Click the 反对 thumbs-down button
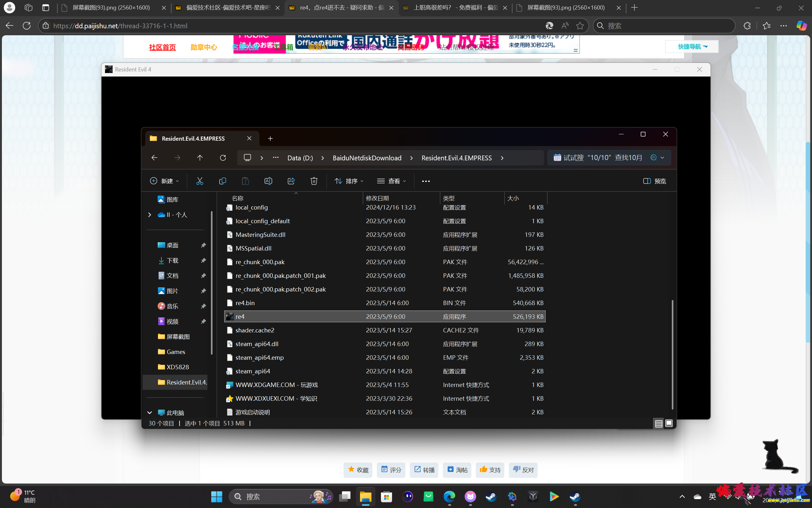812x508 pixels. (523, 470)
